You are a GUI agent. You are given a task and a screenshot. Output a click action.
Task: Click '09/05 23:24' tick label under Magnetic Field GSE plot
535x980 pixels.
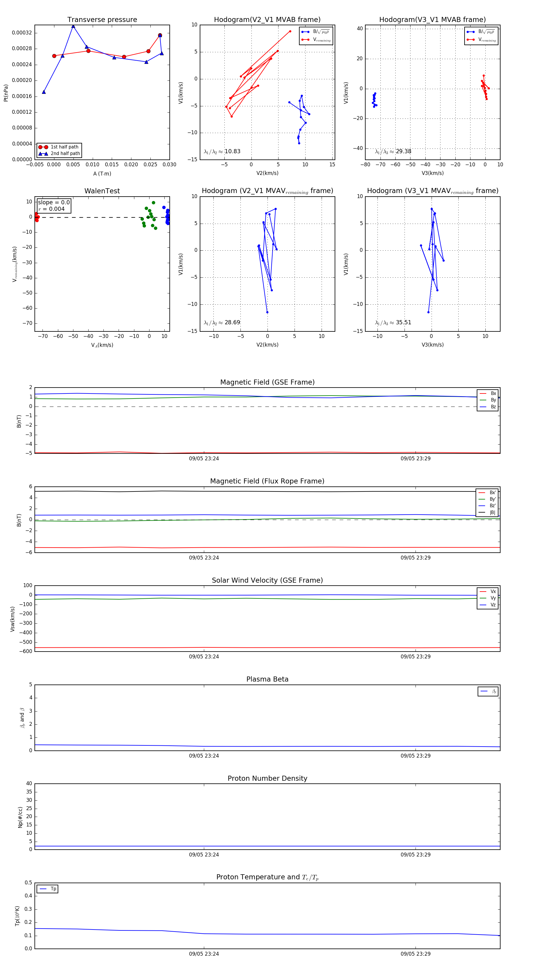[204, 459]
